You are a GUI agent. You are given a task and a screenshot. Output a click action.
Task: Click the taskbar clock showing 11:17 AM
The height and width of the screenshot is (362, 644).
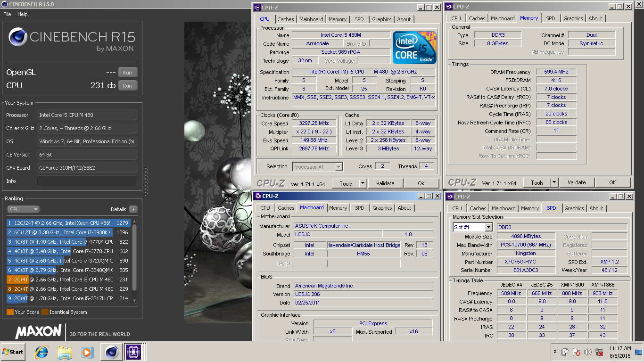point(619,352)
